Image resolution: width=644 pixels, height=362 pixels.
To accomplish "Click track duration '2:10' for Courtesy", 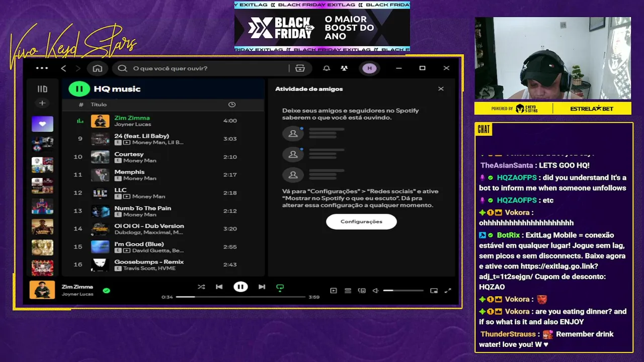I will click(x=230, y=157).
